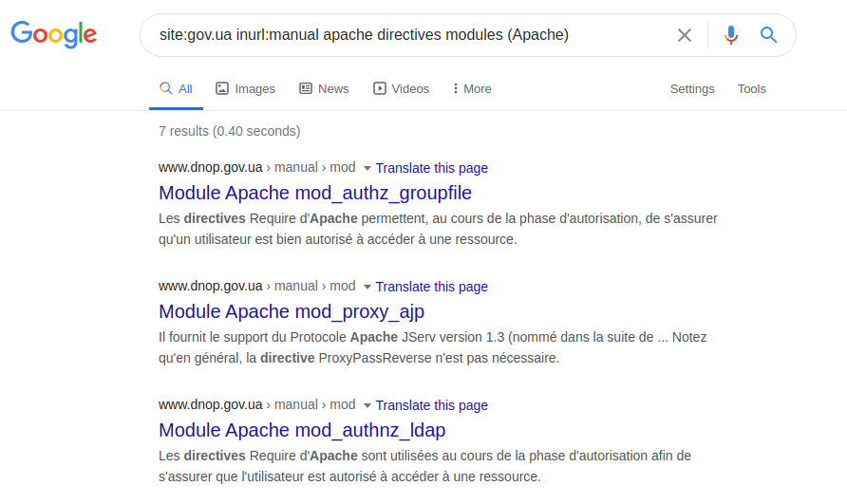Submit search with magnifying glass icon
This screenshot has width=847, height=504.
tap(769, 35)
